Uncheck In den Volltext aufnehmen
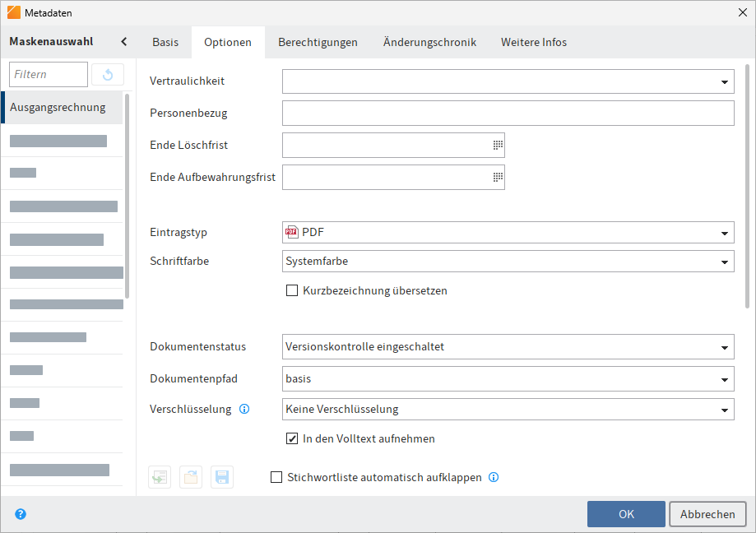The width and height of the screenshot is (756, 533). click(x=292, y=438)
